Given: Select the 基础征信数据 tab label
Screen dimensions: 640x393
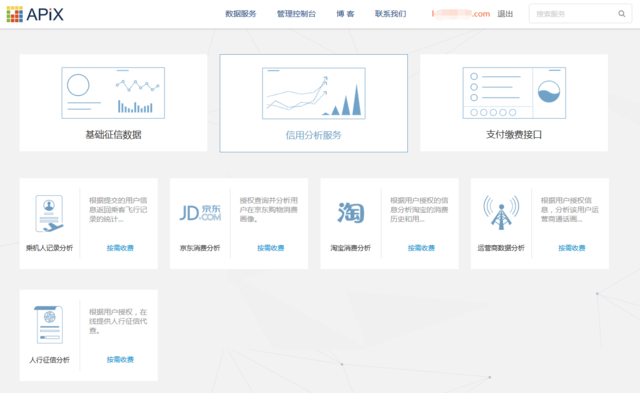Looking at the screenshot, I should pyautogui.click(x=113, y=135).
